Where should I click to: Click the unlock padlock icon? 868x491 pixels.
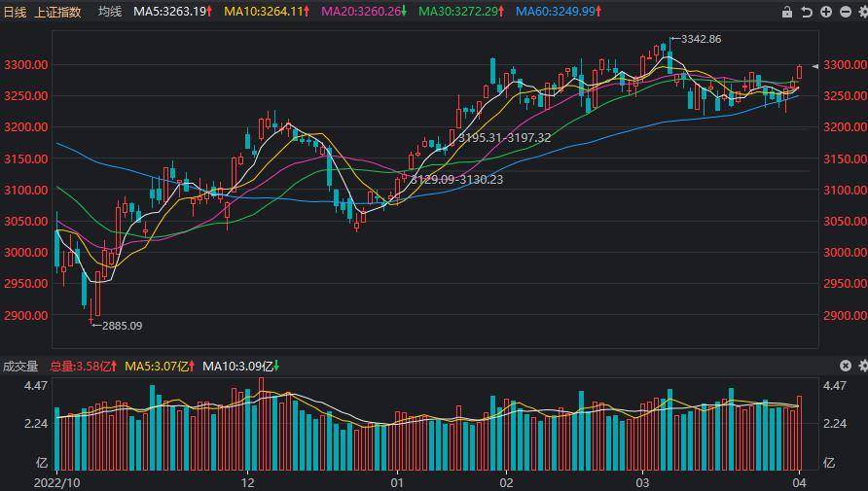coord(787,12)
